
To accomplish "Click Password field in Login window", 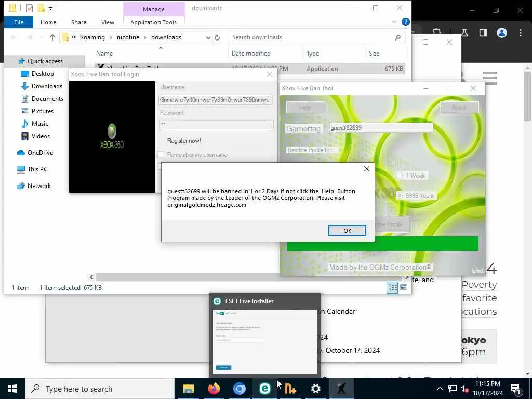I will 216,125.
